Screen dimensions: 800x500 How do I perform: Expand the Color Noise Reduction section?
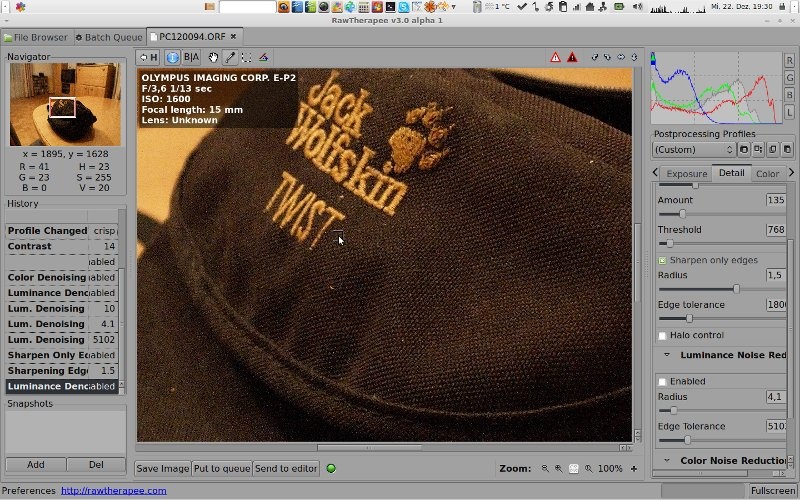[x=665, y=460]
